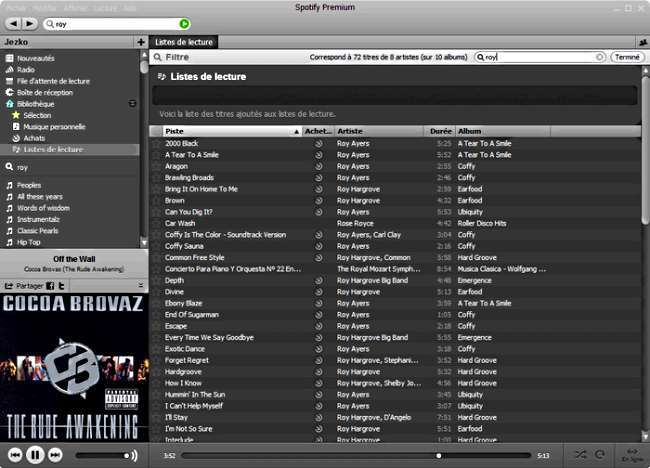Skip to the next track
The width and height of the screenshot is (650, 468).
55,455
